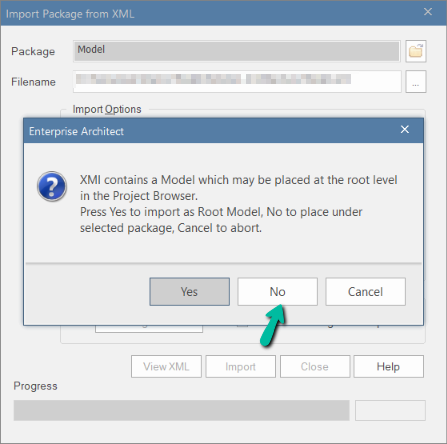
Task: Close the Enterprise Architect prompt dialog
Action: point(405,129)
